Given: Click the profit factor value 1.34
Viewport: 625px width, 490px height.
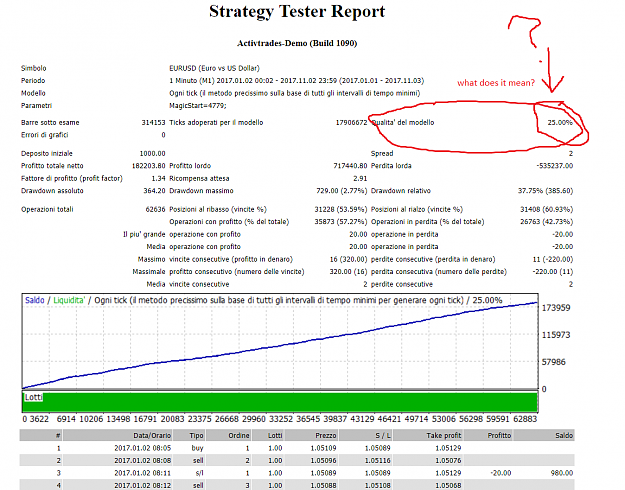Looking at the screenshot, I should 158,178.
